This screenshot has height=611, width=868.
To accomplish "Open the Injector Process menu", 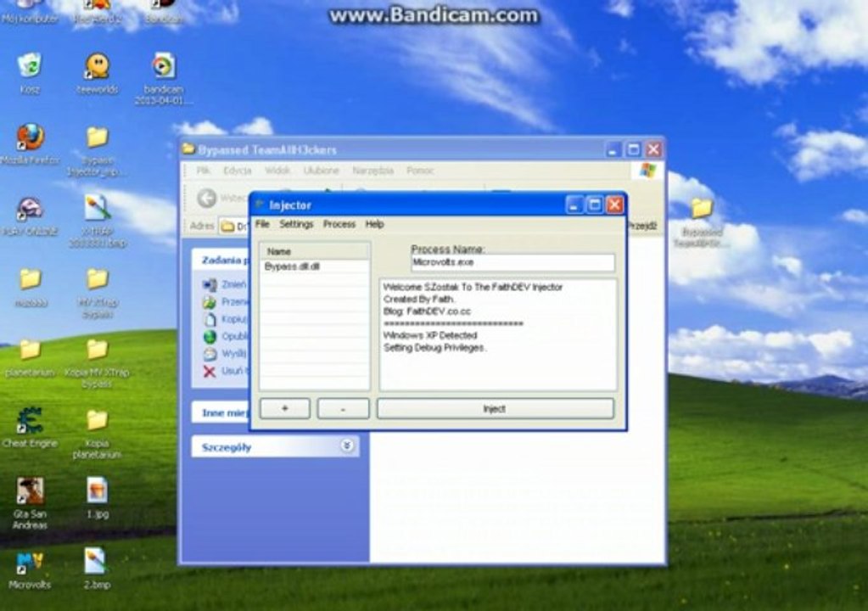I will (339, 224).
